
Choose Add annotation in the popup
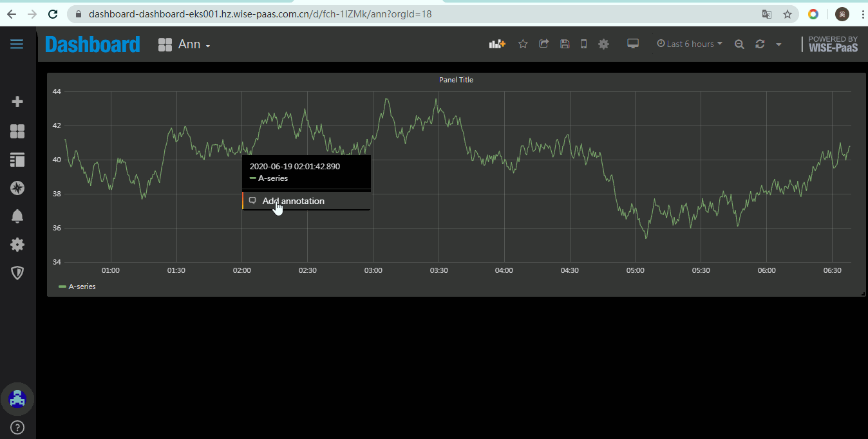pos(306,201)
